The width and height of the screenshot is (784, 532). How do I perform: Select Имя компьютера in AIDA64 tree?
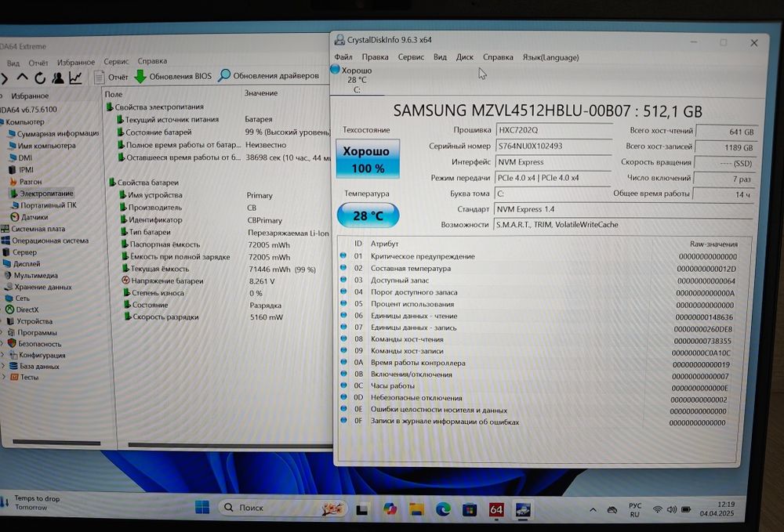(42, 146)
